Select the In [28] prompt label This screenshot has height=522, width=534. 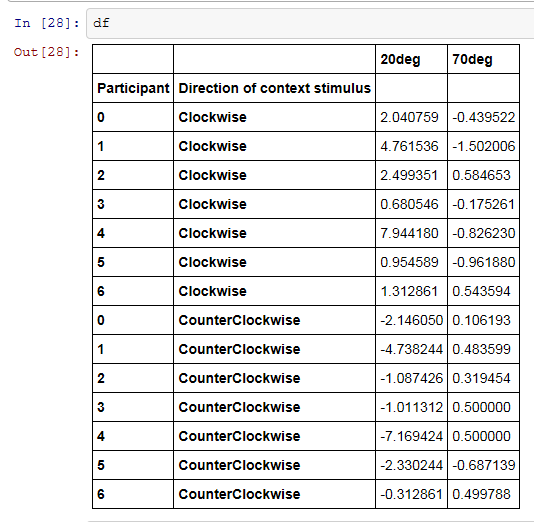[47, 23]
